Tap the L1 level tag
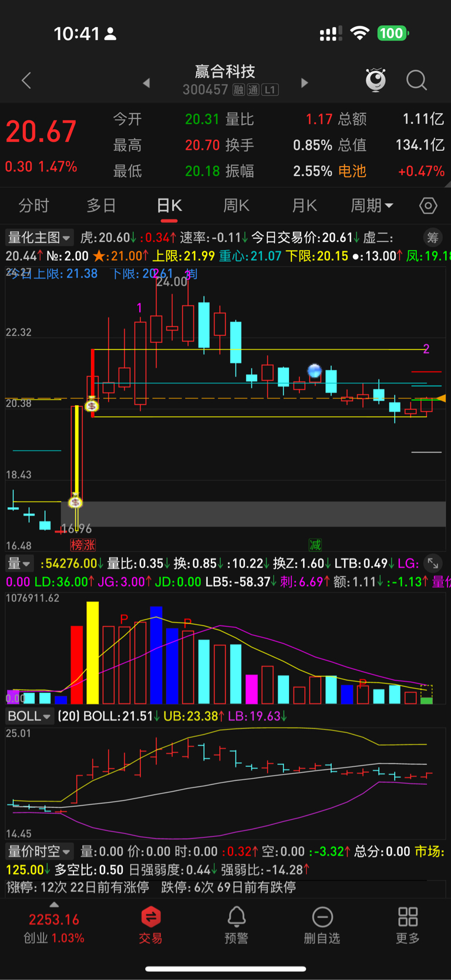The height and width of the screenshot is (980, 451). (270, 90)
